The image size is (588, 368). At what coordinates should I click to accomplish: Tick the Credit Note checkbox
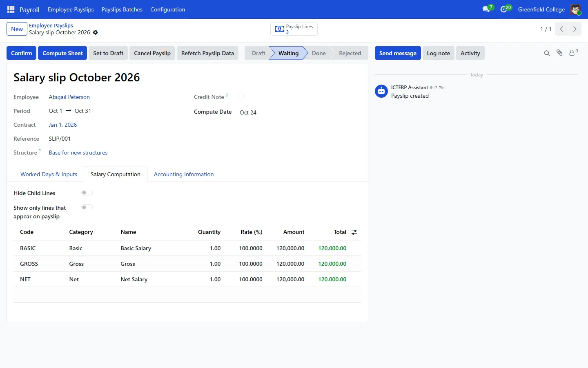pos(241,97)
